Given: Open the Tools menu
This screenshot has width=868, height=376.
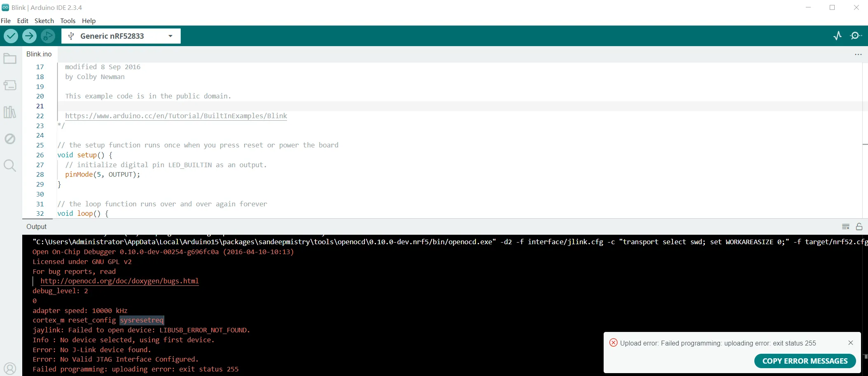Looking at the screenshot, I should (x=68, y=21).
